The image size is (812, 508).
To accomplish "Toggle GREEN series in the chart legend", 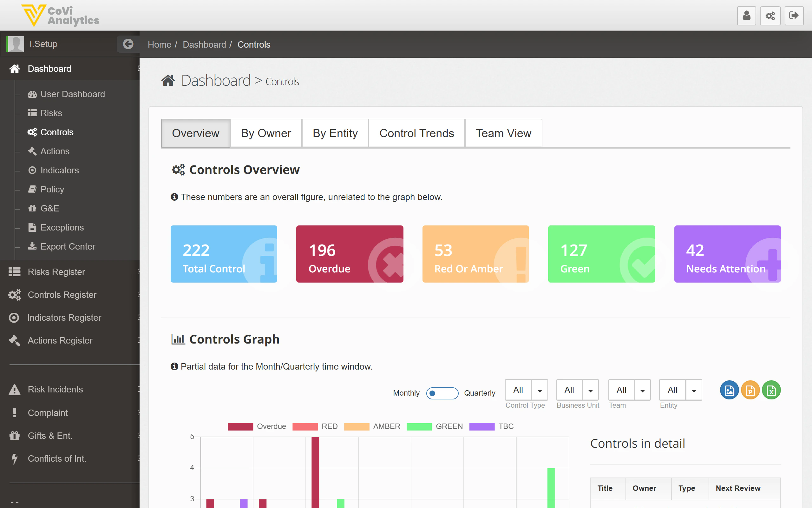I will point(435,426).
